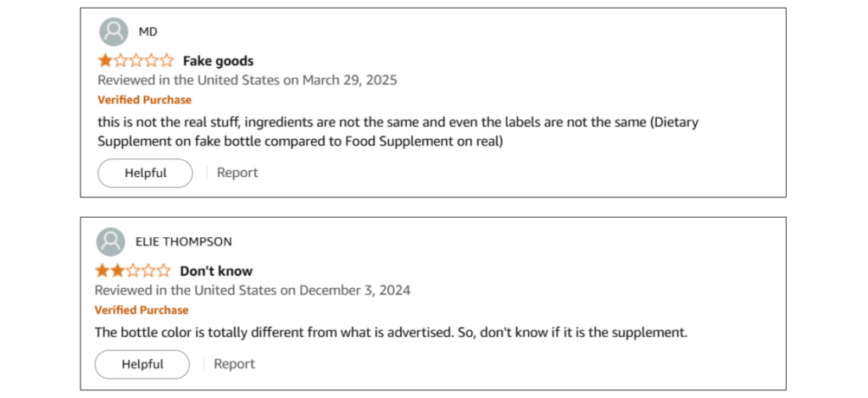The image size is (868, 398).
Task: Report Elie Thompson's Don't know review
Action: point(234,364)
